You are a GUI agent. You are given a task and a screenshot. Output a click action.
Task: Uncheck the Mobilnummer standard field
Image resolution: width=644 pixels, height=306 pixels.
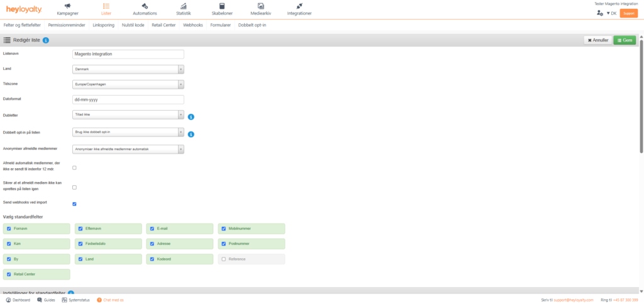click(x=224, y=228)
